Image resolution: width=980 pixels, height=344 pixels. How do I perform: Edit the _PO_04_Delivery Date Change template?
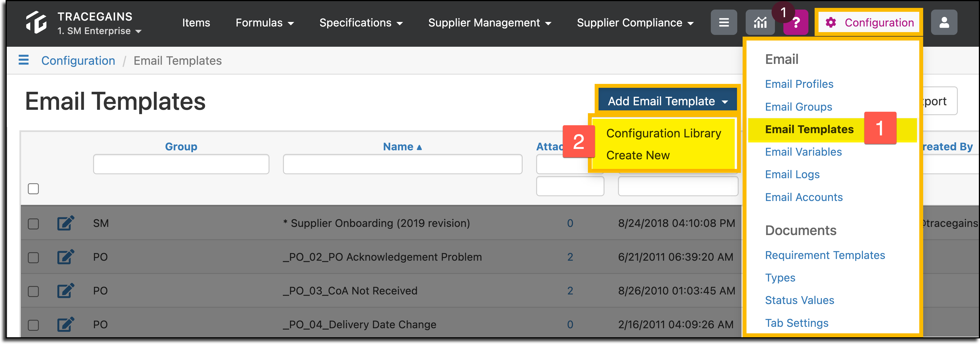pos(66,325)
